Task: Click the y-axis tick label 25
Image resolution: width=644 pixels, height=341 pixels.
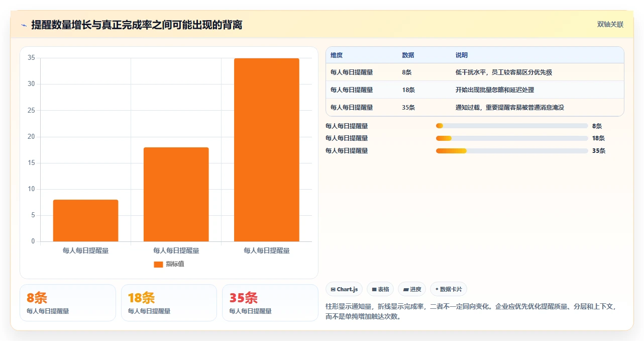Action: coord(31,110)
